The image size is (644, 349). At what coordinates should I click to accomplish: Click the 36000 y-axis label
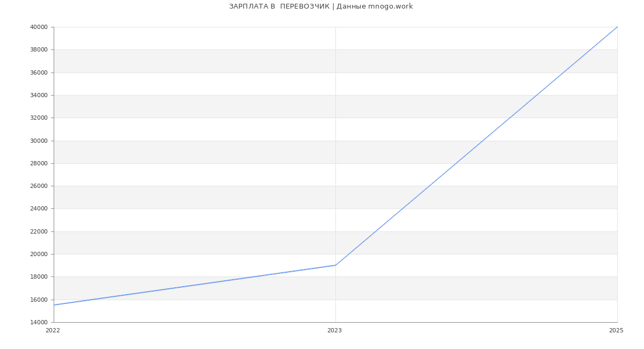click(x=39, y=72)
